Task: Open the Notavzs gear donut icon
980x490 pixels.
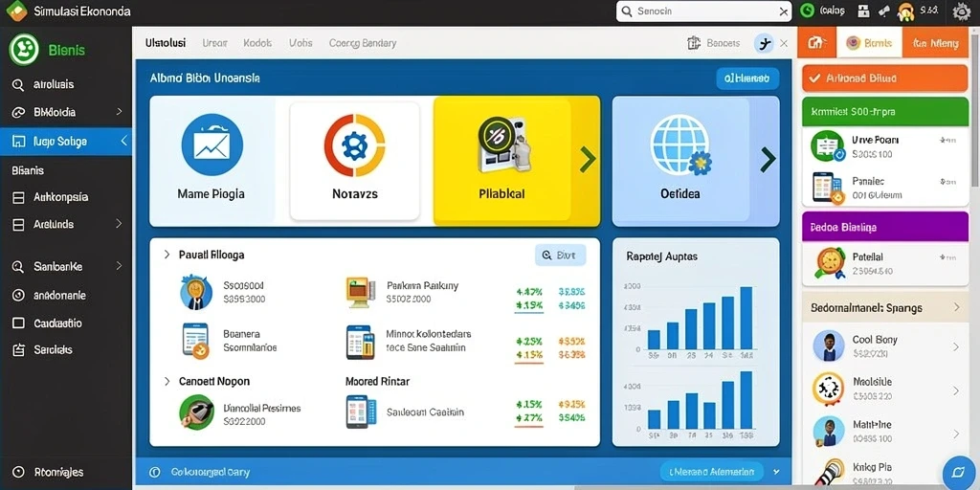Action: point(354,145)
